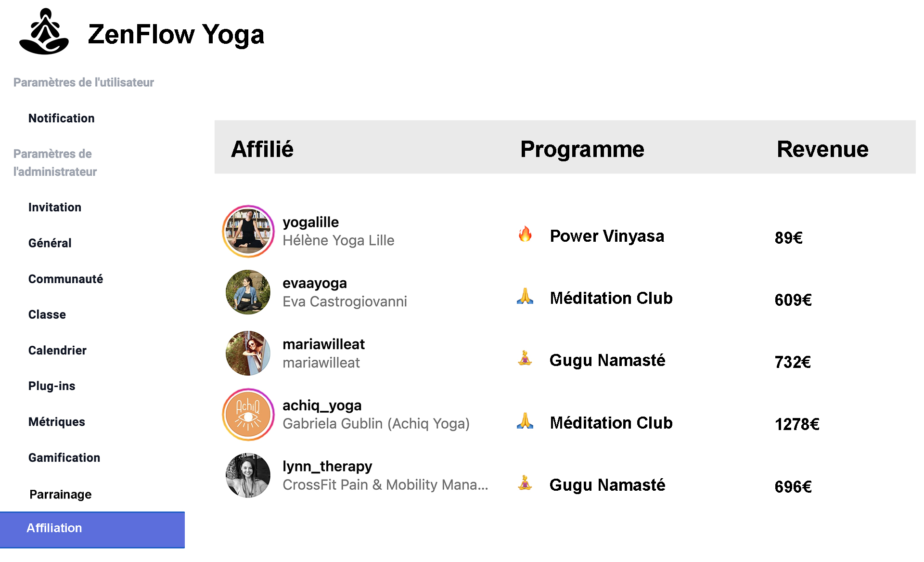
Task: Click lynn_therapy's black-and-white avatar
Action: [x=248, y=475]
